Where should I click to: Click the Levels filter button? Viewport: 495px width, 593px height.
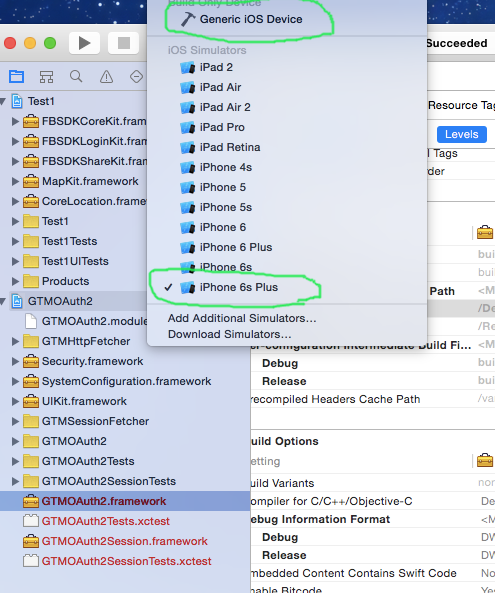point(461,134)
